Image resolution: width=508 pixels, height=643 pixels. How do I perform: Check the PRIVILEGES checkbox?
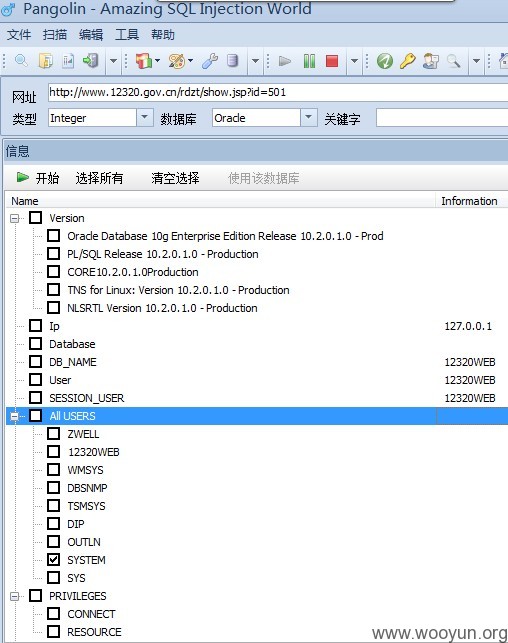(x=36, y=596)
